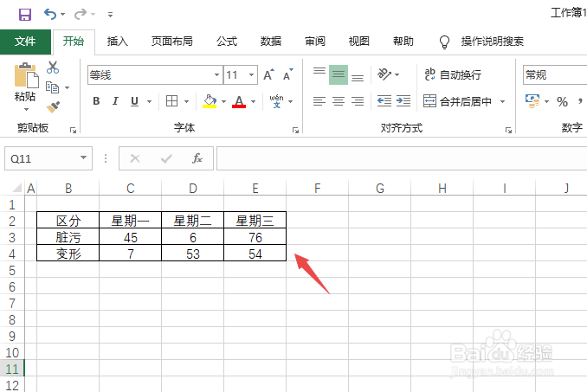Toggle italic formatting

115,101
